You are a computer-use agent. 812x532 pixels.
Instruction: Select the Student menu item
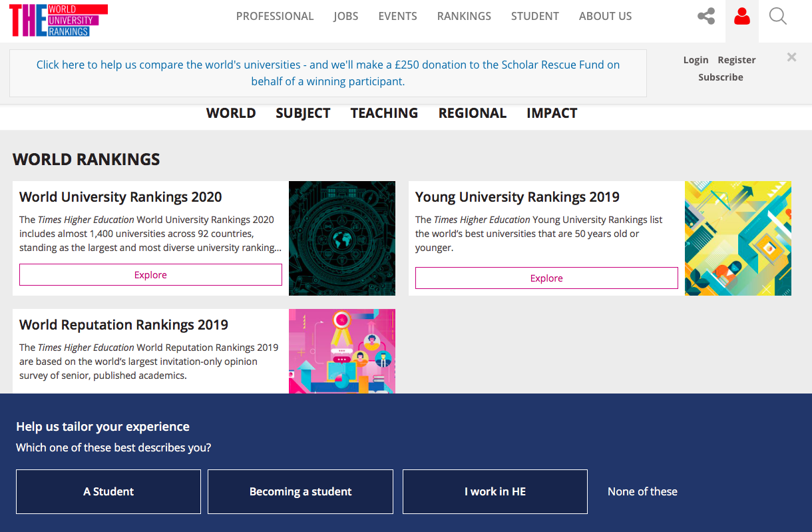pyautogui.click(x=535, y=16)
